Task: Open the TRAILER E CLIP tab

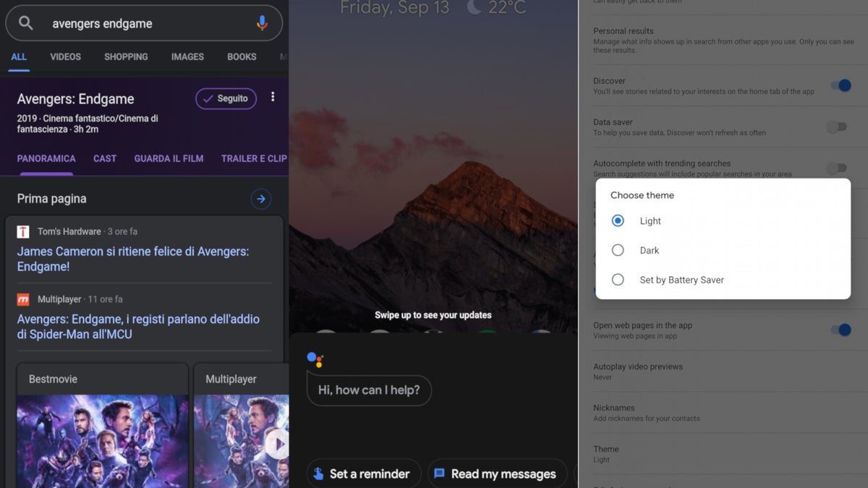Action: (254, 158)
